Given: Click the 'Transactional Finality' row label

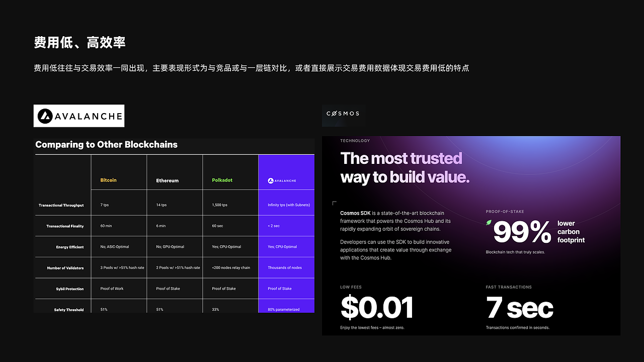Looking at the screenshot, I should pyautogui.click(x=65, y=226).
